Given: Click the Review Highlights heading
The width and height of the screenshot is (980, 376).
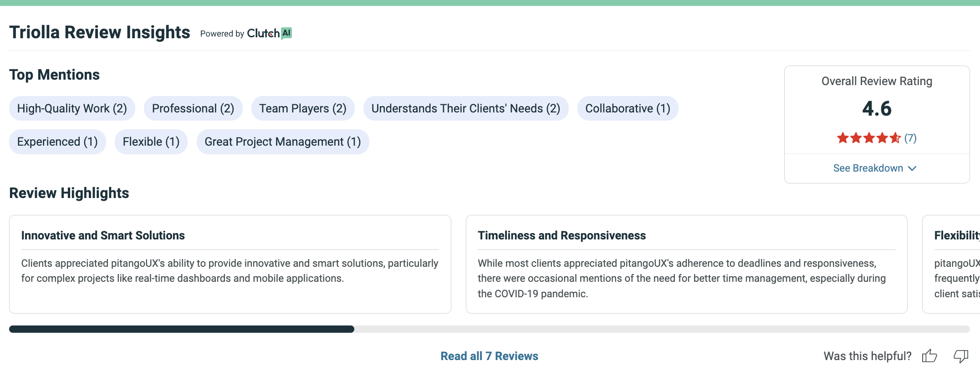Looking at the screenshot, I should [69, 193].
